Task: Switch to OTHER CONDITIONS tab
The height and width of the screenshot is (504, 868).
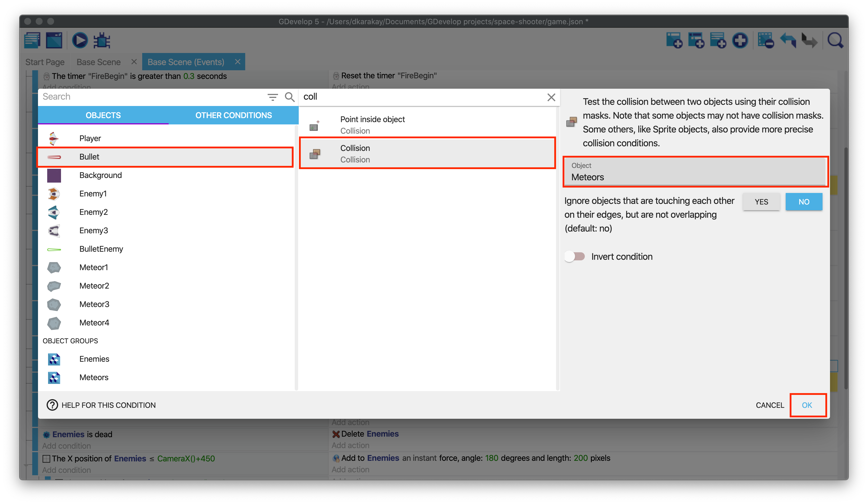Action: click(233, 115)
